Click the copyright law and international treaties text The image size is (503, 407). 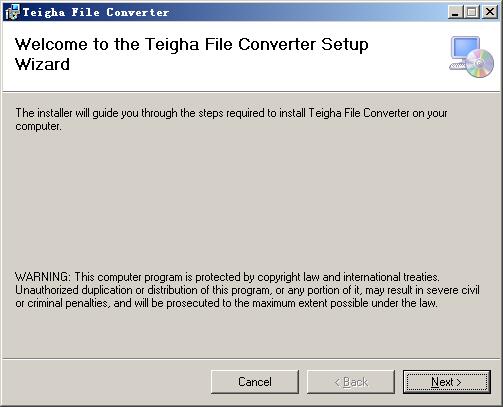tap(348, 277)
